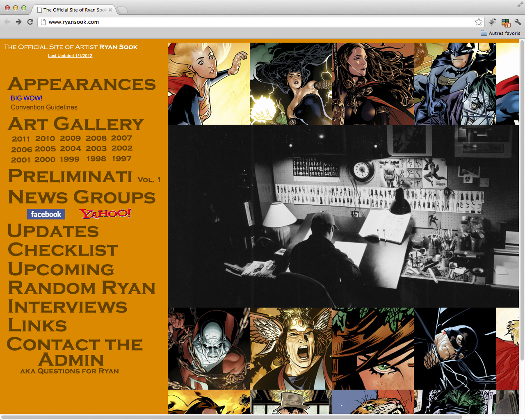This screenshot has width=525, height=420.
Task: Open the Interviews menu item
Action: tap(68, 307)
